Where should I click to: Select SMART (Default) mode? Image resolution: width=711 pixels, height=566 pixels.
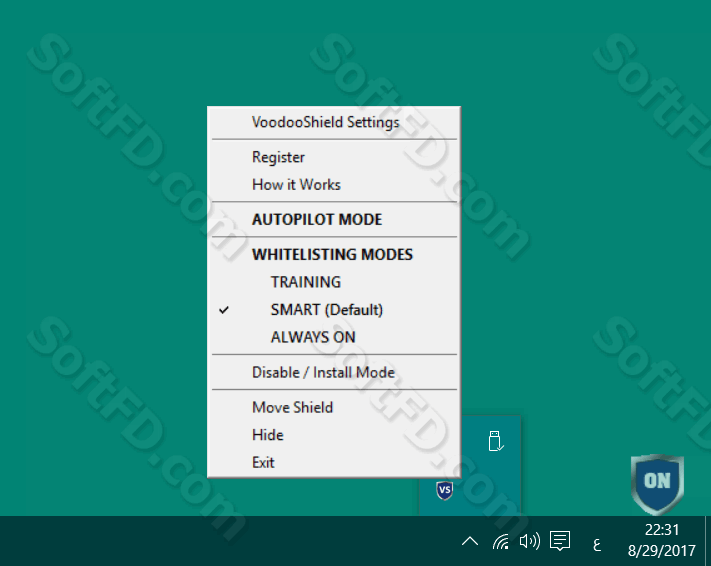(x=334, y=310)
